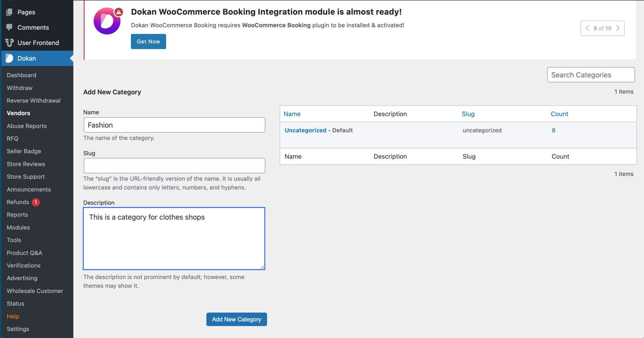
Task: Click the Pages menu icon
Action: coord(9,12)
